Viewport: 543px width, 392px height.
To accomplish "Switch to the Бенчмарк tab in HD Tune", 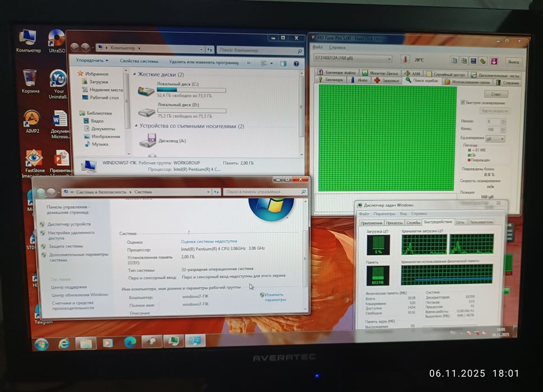I will tap(331, 80).
